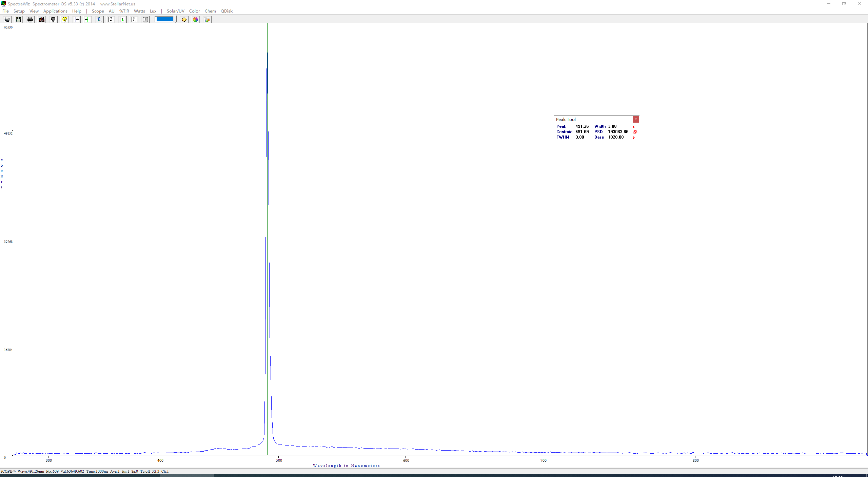
Task: Step to previous peak with red left arrow
Action: coord(634,127)
